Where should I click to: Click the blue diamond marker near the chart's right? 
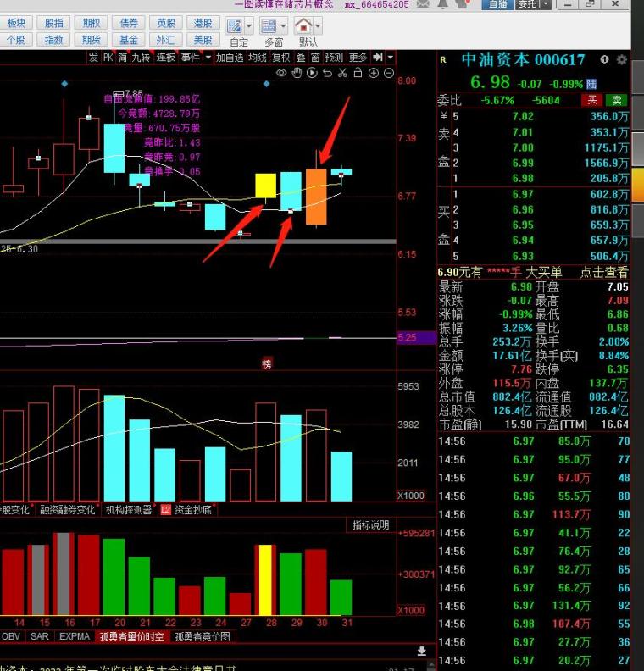[267, 84]
